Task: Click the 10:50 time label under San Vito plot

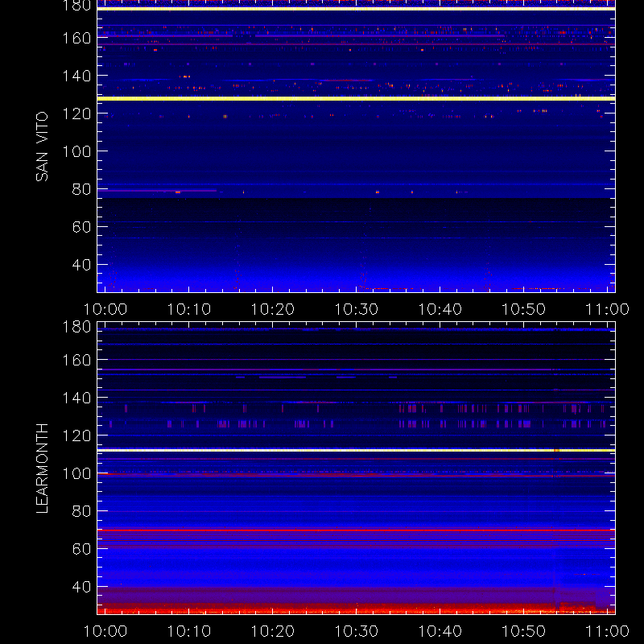Action: (524, 309)
